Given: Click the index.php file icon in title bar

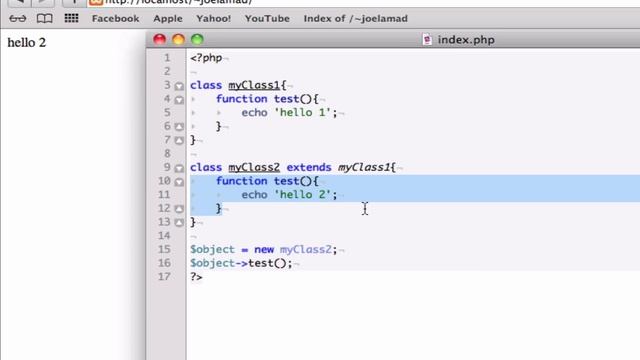Looking at the screenshot, I should click(x=427, y=40).
